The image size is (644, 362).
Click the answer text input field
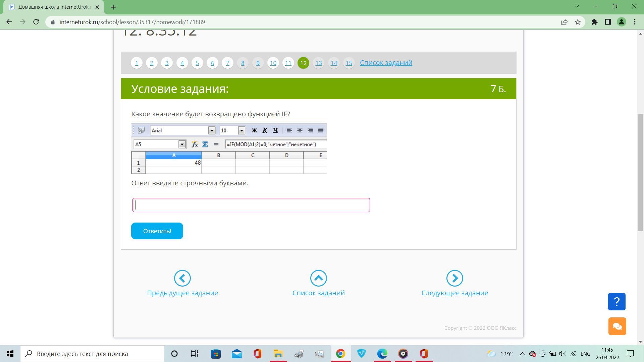pyautogui.click(x=251, y=205)
